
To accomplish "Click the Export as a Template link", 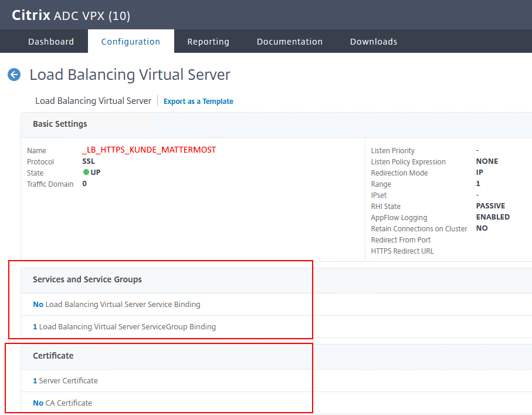I will pyautogui.click(x=198, y=102).
